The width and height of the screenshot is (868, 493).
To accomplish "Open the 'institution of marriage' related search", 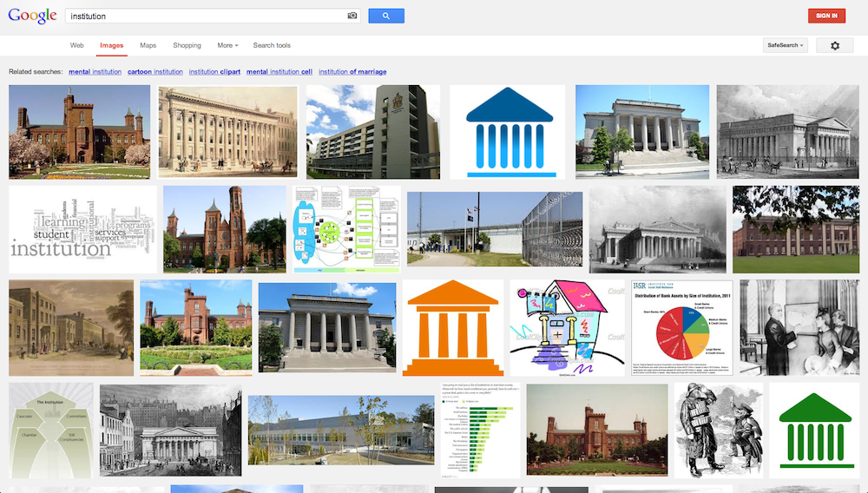I will [352, 71].
